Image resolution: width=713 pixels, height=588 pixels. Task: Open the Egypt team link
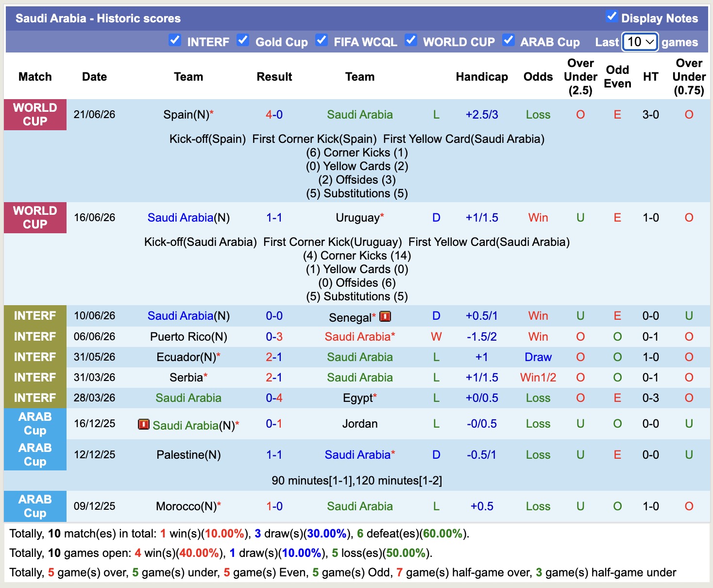coord(360,398)
